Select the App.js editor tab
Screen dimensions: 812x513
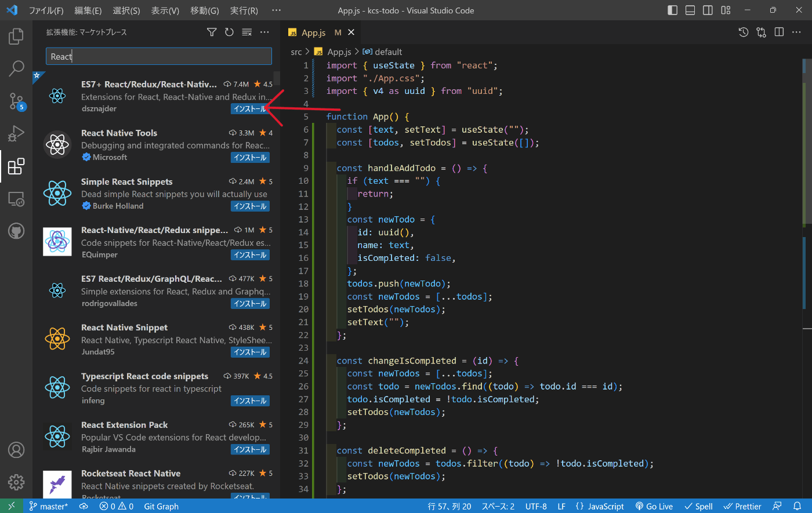(313, 32)
